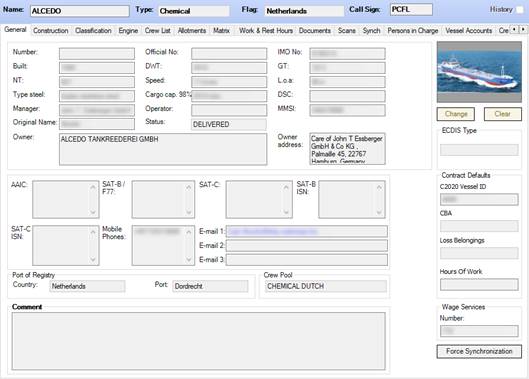Click the Force Synchronization button
529x379 pixels.
(479, 351)
